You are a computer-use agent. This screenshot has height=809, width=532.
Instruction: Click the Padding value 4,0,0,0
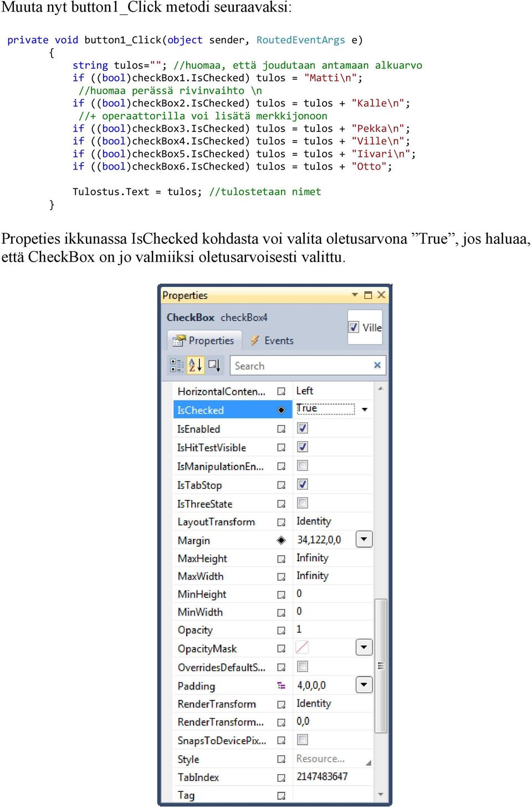[311, 685]
